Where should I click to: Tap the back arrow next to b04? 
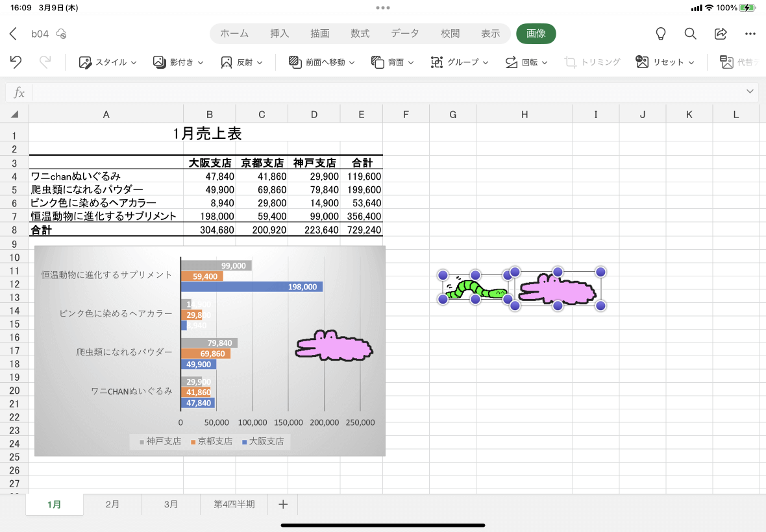(x=13, y=34)
